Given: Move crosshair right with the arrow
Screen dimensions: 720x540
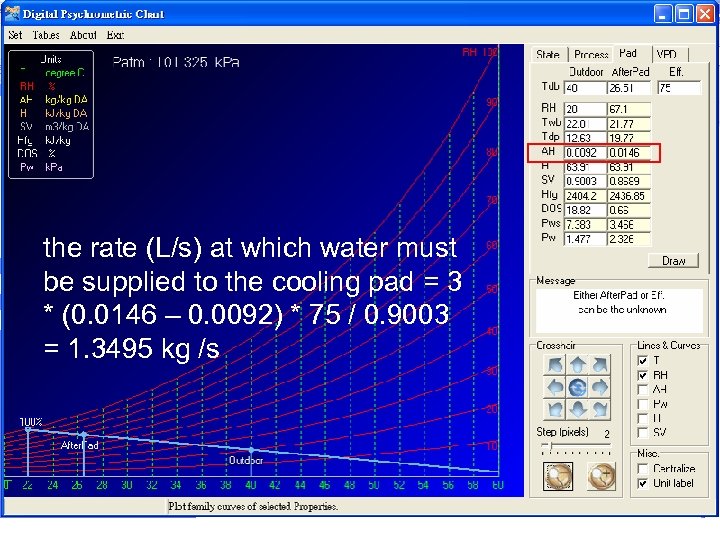Looking at the screenshot, I should 600,388.
